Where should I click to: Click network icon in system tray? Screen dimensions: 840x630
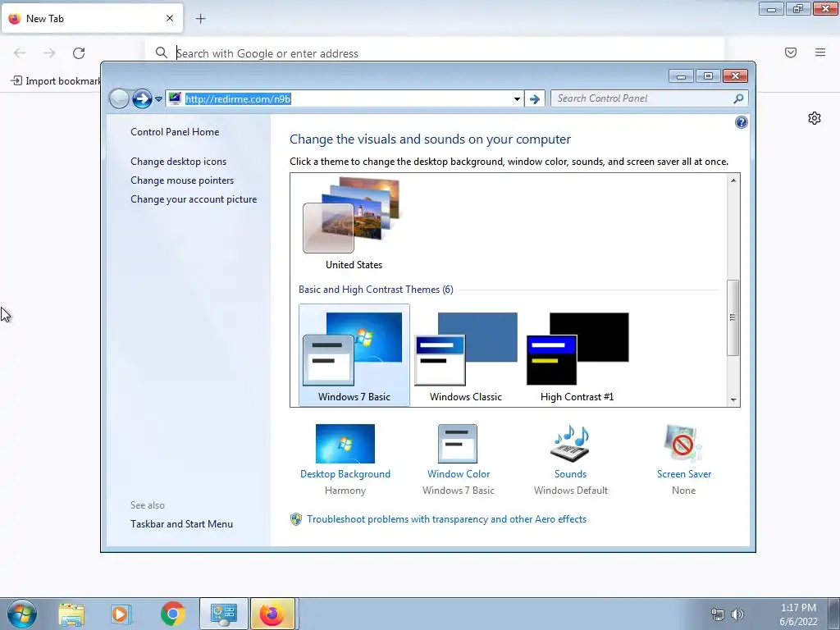[717, 614]
